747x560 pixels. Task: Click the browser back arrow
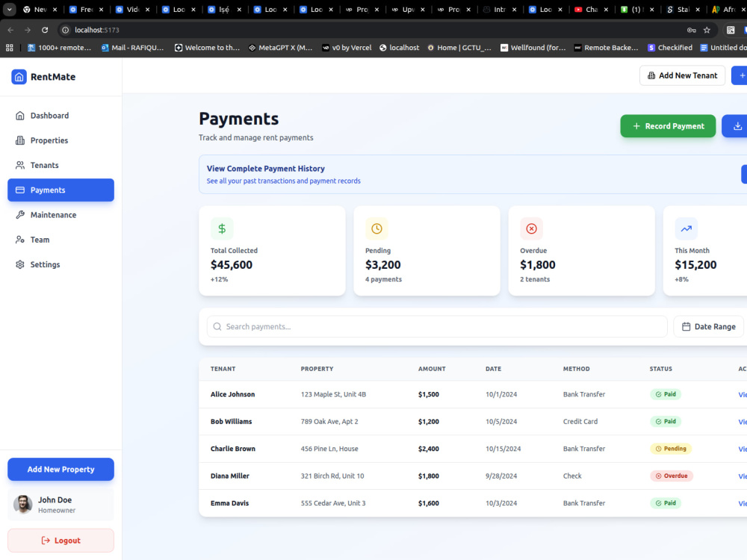(10, 30)
